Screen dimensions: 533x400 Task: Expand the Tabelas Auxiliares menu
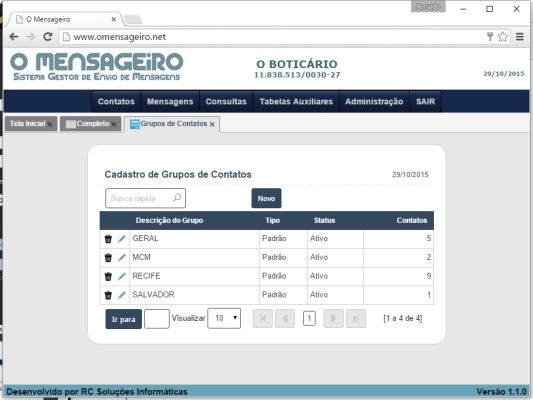click(296, 102)
